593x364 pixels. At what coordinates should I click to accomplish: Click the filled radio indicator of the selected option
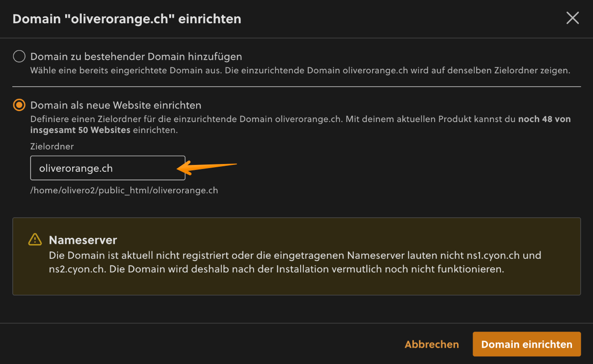(x=19, y=105)
